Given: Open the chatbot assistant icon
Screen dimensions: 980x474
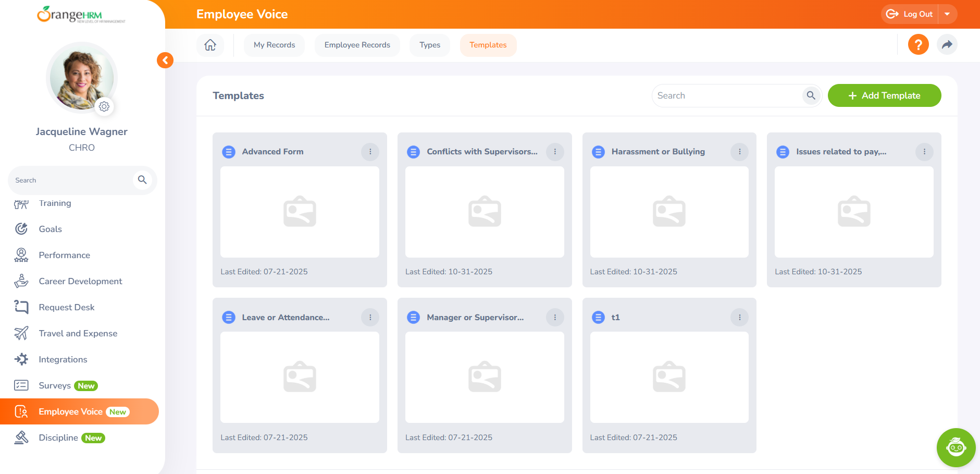Looking at the screenshot, I should (x=956, y=447).
